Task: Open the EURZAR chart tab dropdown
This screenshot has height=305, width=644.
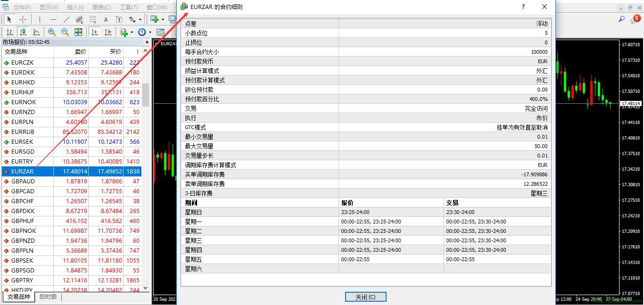Action: 157,43
